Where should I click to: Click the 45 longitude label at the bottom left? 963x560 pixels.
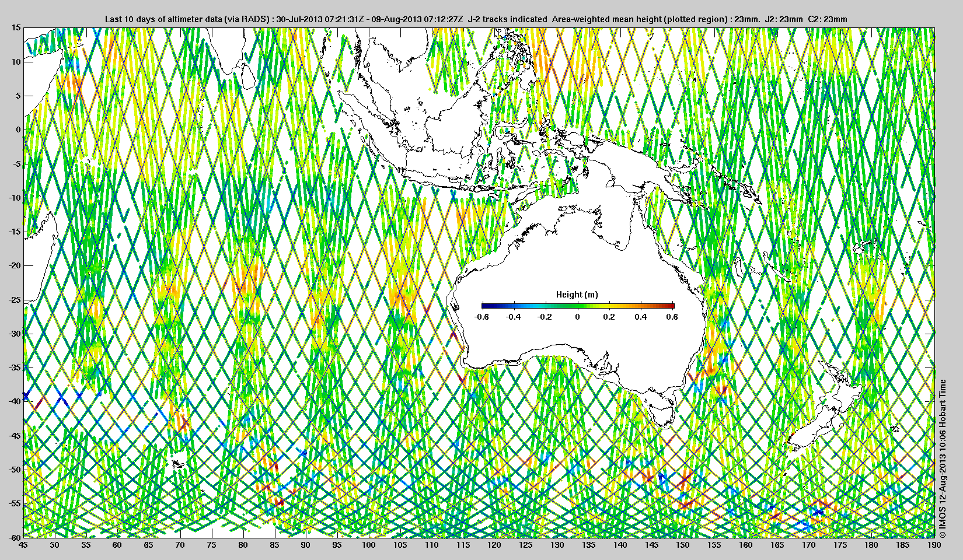23,545
